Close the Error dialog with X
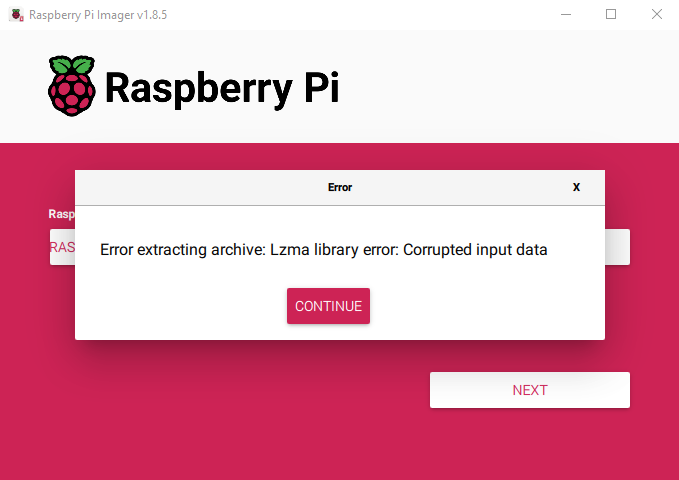679x480 pixels. click(576, 187)
